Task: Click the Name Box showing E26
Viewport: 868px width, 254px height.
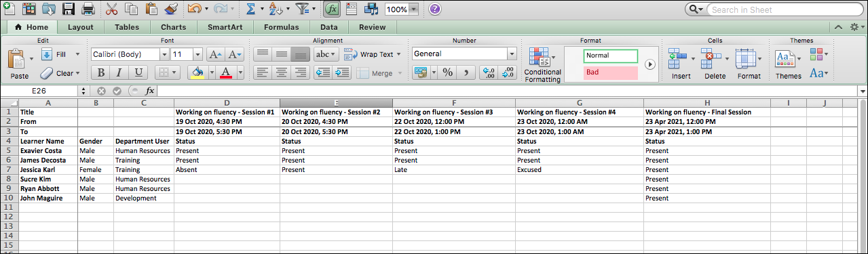Action: click(40, 91)
